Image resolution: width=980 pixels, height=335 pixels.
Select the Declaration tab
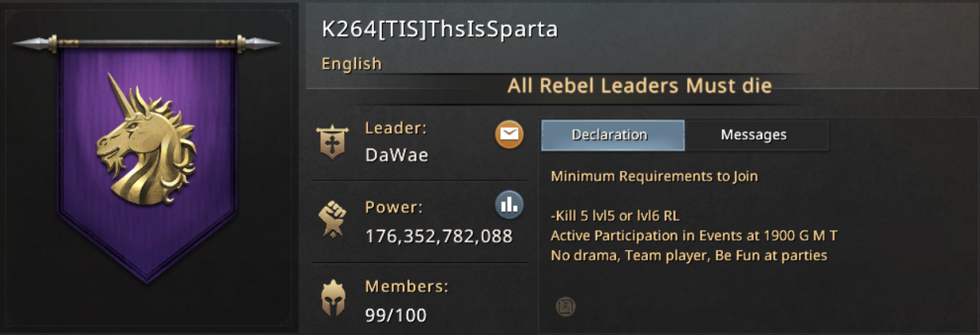(611, 135)
